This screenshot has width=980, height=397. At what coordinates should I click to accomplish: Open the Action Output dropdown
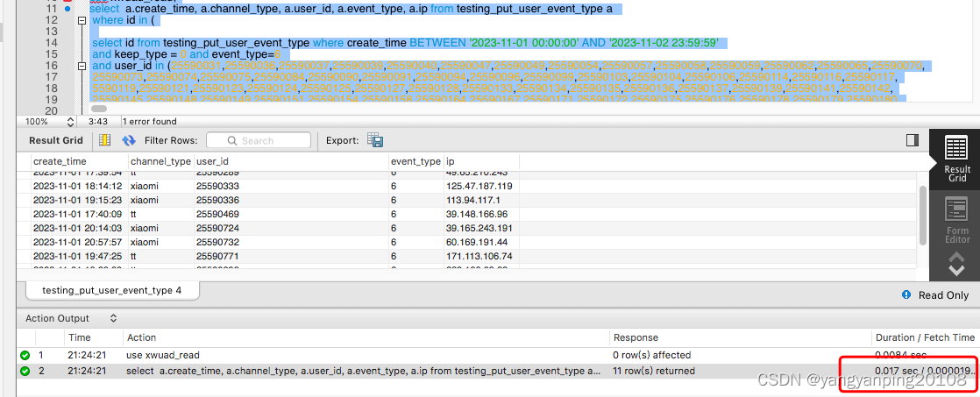point(113,318)
